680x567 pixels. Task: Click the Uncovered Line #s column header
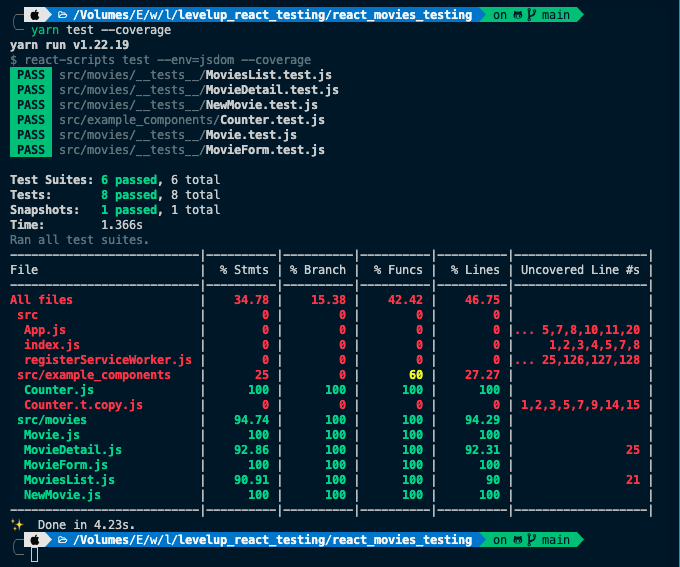tap(580, 270)
